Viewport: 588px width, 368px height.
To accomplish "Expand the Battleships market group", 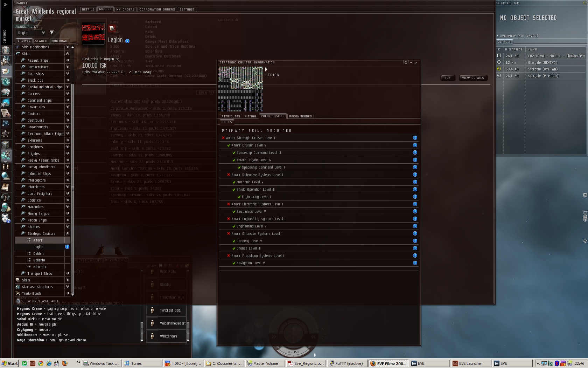I will (68, 74).
